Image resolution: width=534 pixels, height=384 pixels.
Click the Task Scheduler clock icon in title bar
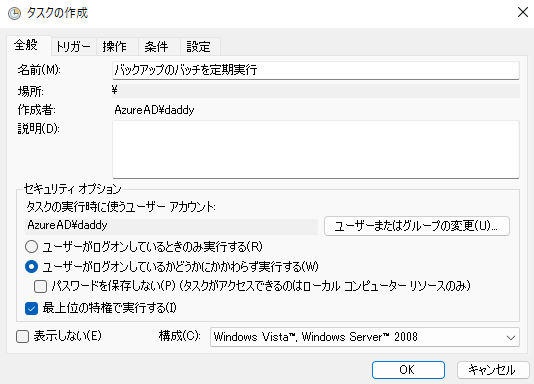(14, 14)
